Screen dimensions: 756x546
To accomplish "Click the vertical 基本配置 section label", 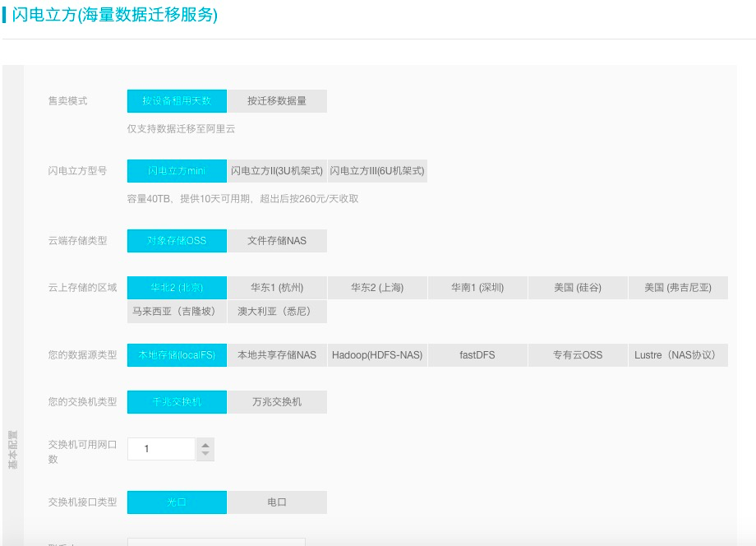I will tap(13, 450).
